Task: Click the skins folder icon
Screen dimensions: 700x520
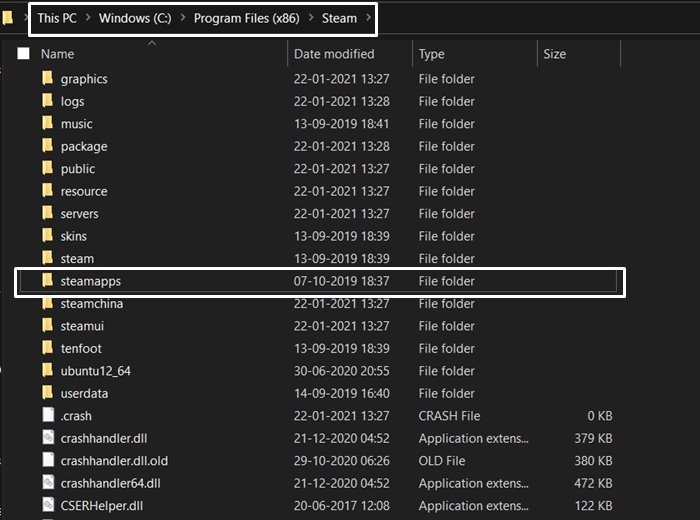Action: coord(47,235)
